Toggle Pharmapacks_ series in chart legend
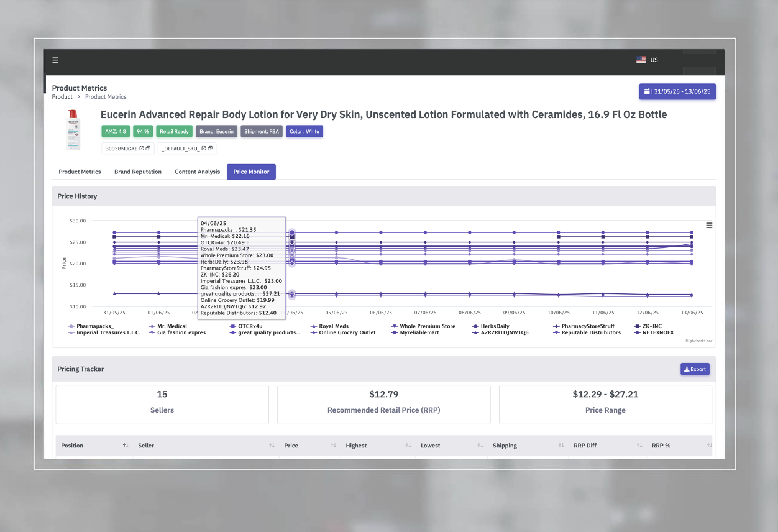This screenshot has width=778, height=532. [91, 326]
